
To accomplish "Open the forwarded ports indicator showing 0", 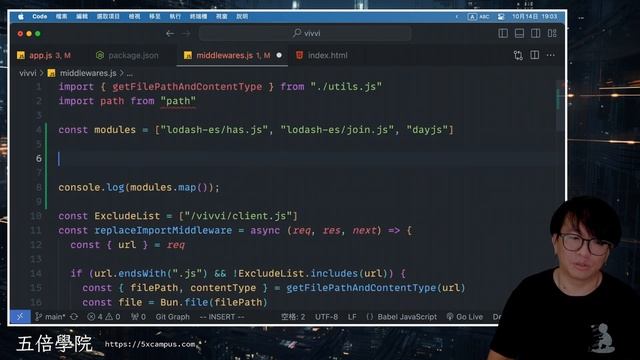I will pos(138,317).
